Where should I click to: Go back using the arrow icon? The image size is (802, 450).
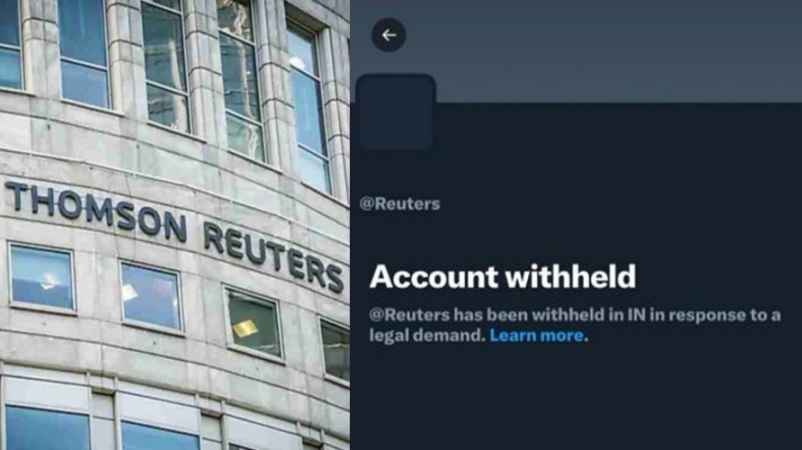pyautogui.click(x=389, y=35)
